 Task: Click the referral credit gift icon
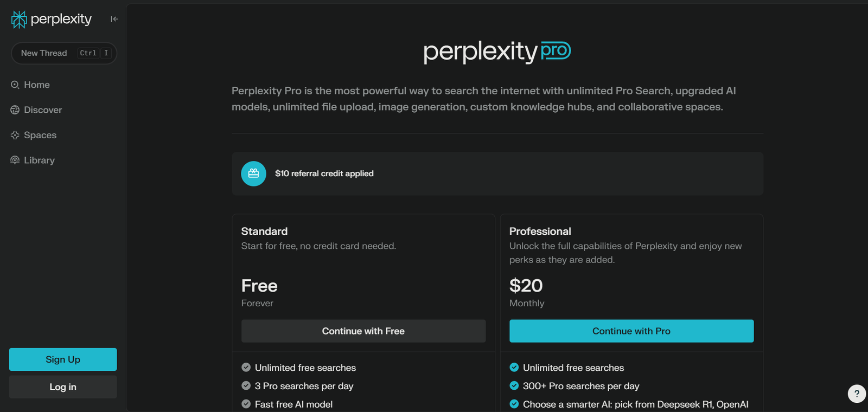coord(253,173)
